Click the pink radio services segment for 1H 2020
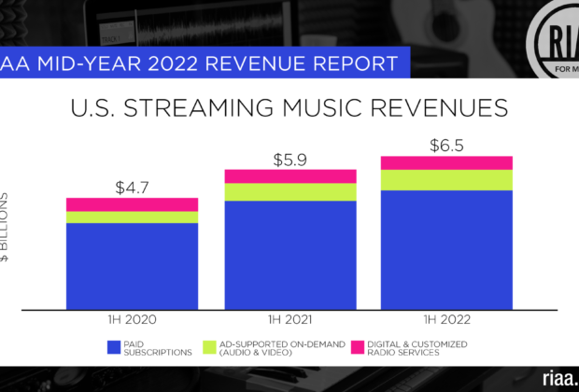The height and width of the screenshot is (392, 579). pos(133,204)
